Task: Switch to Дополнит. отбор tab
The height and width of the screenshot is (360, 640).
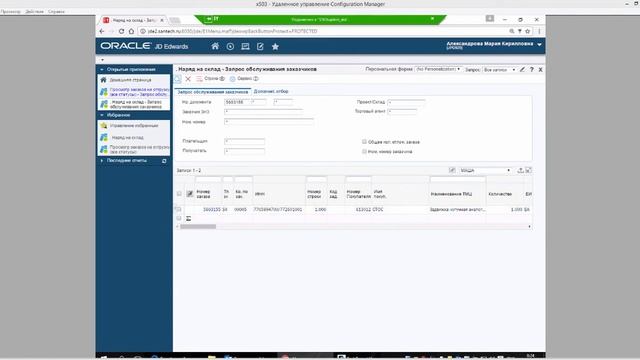Action: tap(271, 91)
